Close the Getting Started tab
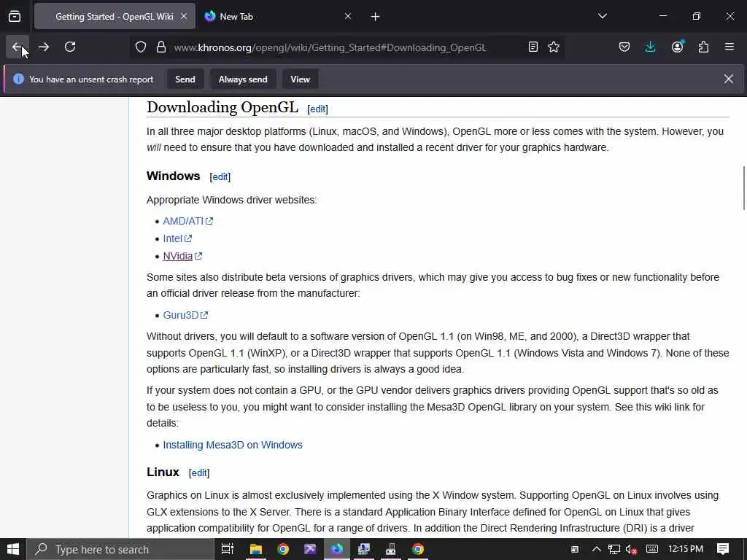This screenshot has height=560, width=747. tap(184, 17)
